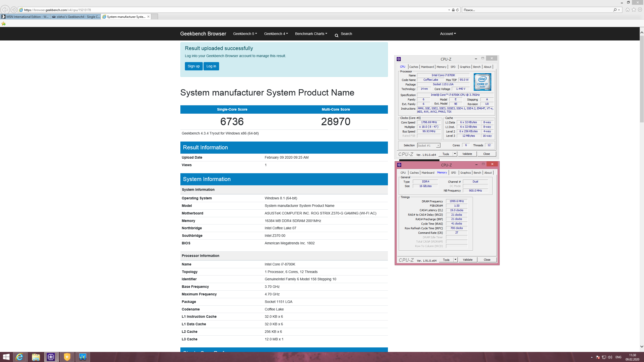Switch to Graphics tab in lower CPU-Z
Image resolution: width=644 pixels, height=362 pixels.
click(465, 173)
